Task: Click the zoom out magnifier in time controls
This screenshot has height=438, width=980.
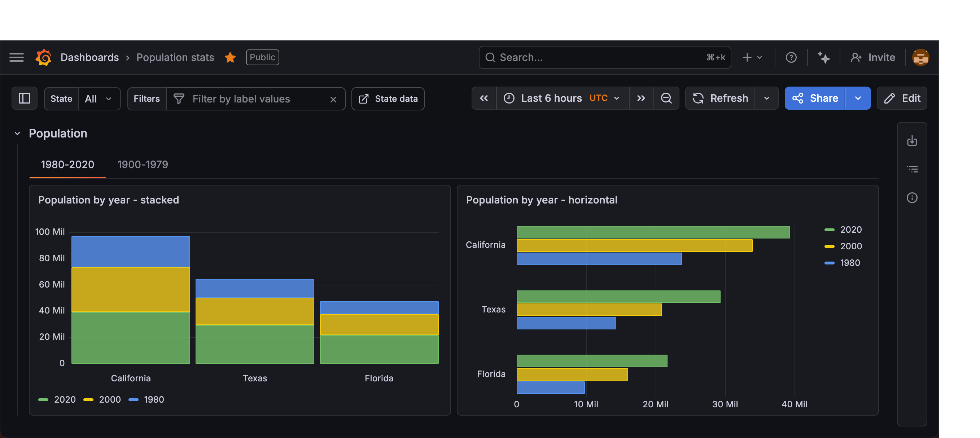Action: [x=666, y=98]
